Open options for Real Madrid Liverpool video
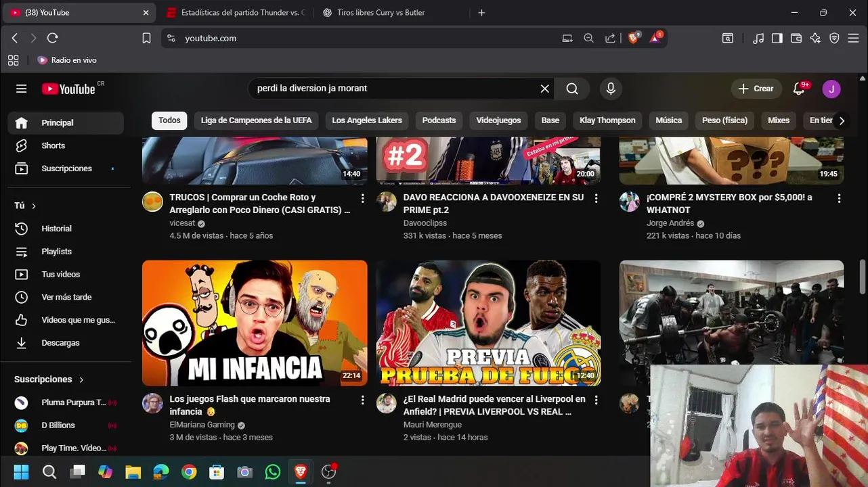868x487 pixels. [596, 400]
